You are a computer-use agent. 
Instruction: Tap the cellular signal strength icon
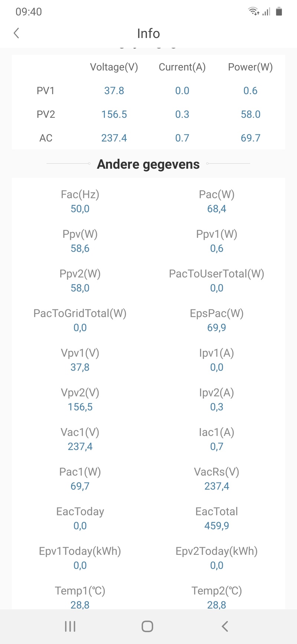click(x=266, y=12)
